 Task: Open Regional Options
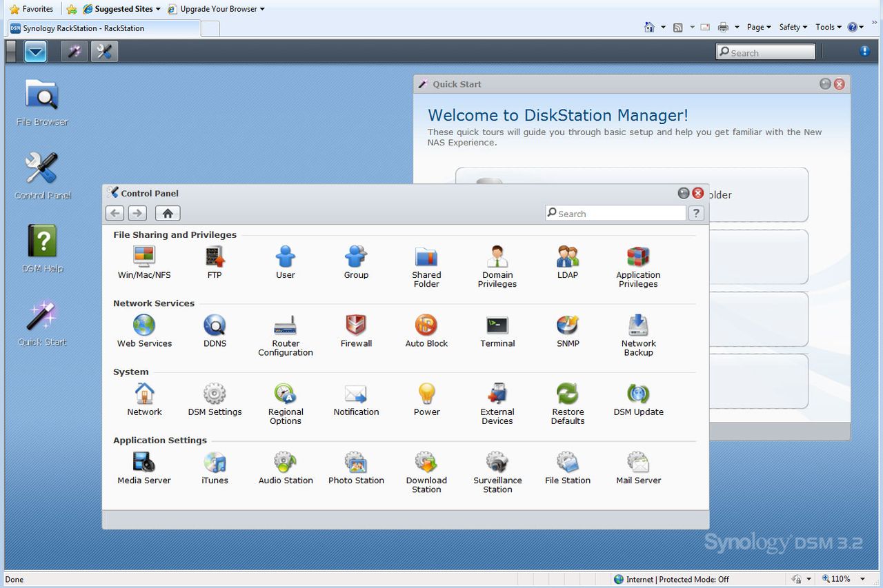click(x=286, y=403)
